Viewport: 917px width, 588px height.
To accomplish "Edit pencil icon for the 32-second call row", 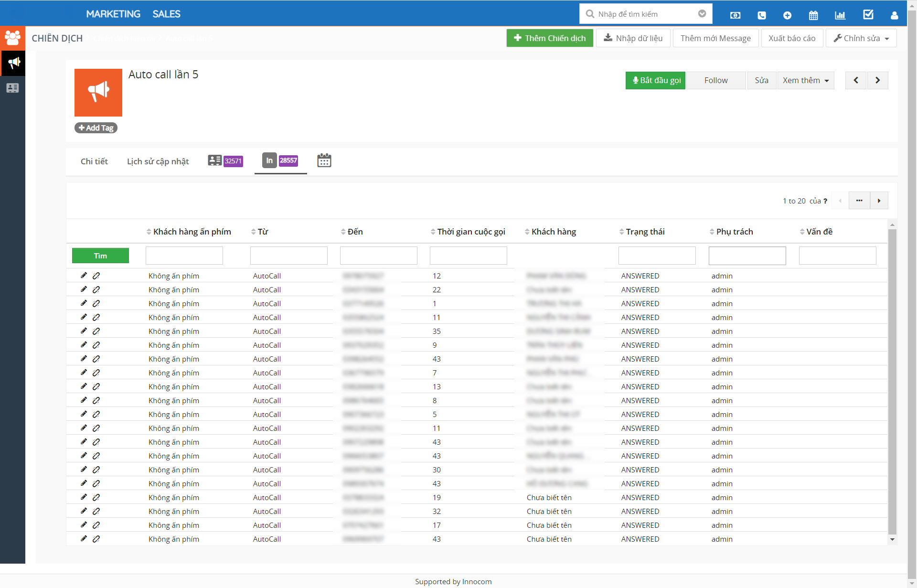I will click(84, 511).
